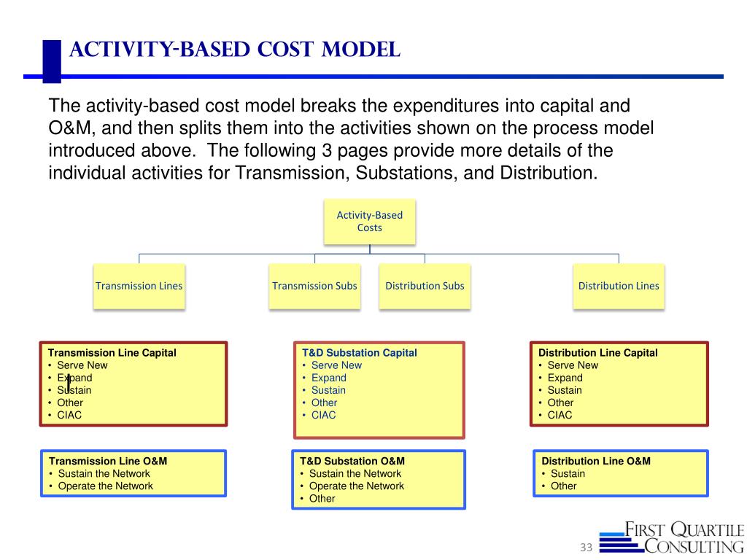Click Other under T&D Substation Capital
The height and width of the screenshot is (560, 747).
pyautogui.click(x=324, y=402)
